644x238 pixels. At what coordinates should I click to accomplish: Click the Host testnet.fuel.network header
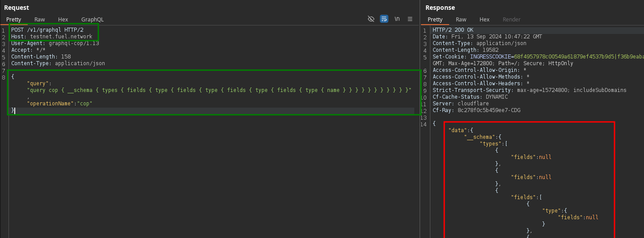pyautogui.click(x=52, y=37)
